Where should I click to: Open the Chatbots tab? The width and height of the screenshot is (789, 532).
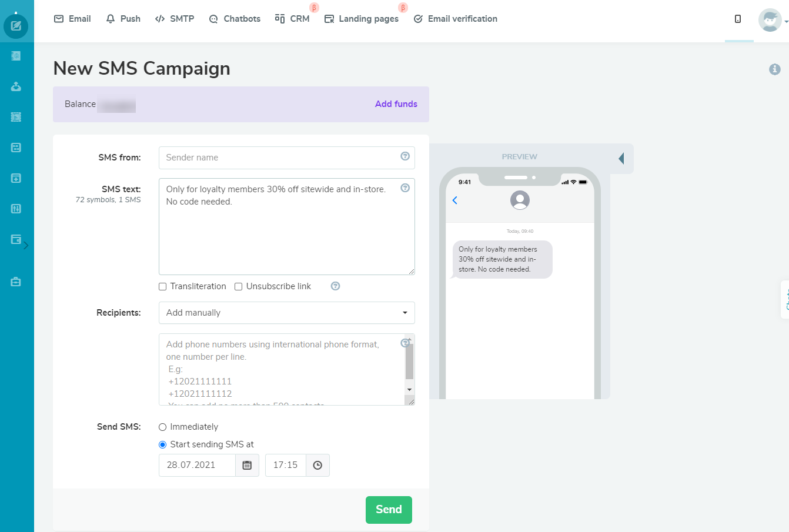[235, 19]
